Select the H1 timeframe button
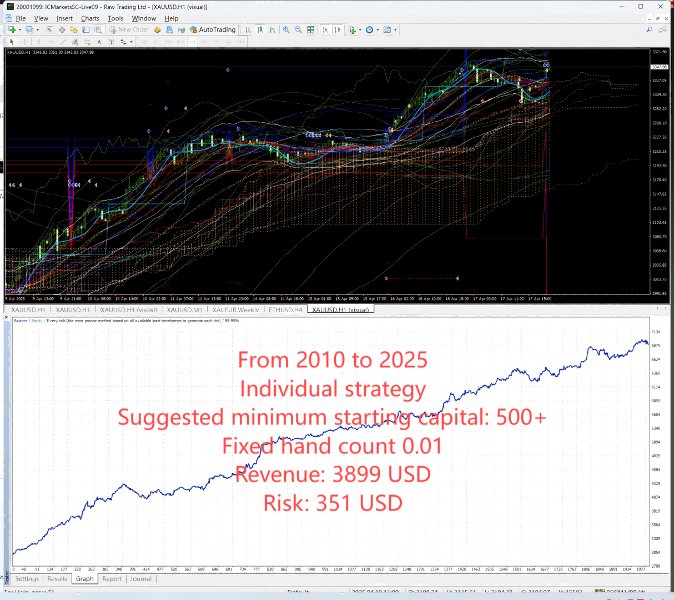674x600 pixels. point(192,42)
